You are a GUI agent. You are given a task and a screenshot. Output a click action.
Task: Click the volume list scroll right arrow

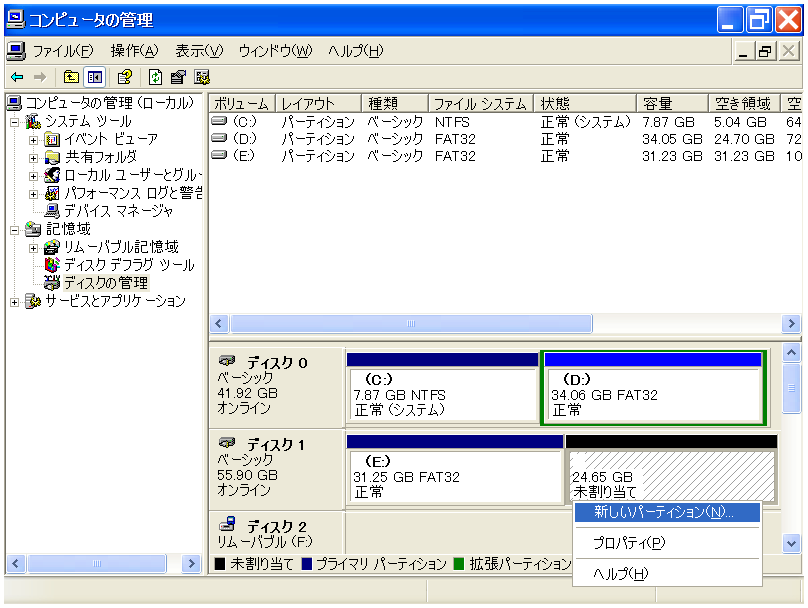coord(791,324)
